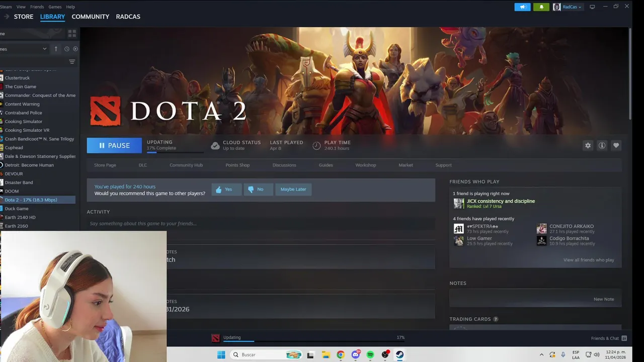Viewport: 644px width, 362px height.
Task: Open the RadCas account dropdown
Action: click(x=568, y=7)
